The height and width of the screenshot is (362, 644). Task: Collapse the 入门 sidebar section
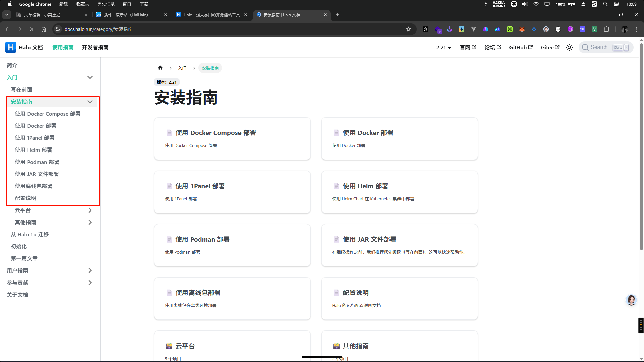(x=90, y=77)
